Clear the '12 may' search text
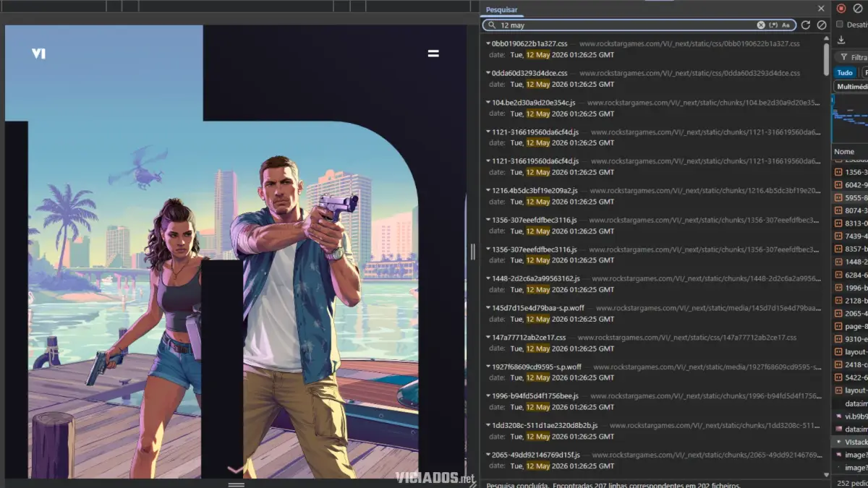Image resolution: width=868 pixels, height=488 pixels. pos(761,25)
